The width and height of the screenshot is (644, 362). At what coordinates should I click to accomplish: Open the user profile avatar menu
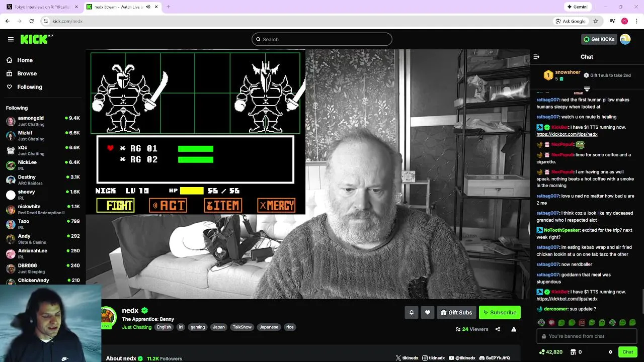tap(625, 39)
